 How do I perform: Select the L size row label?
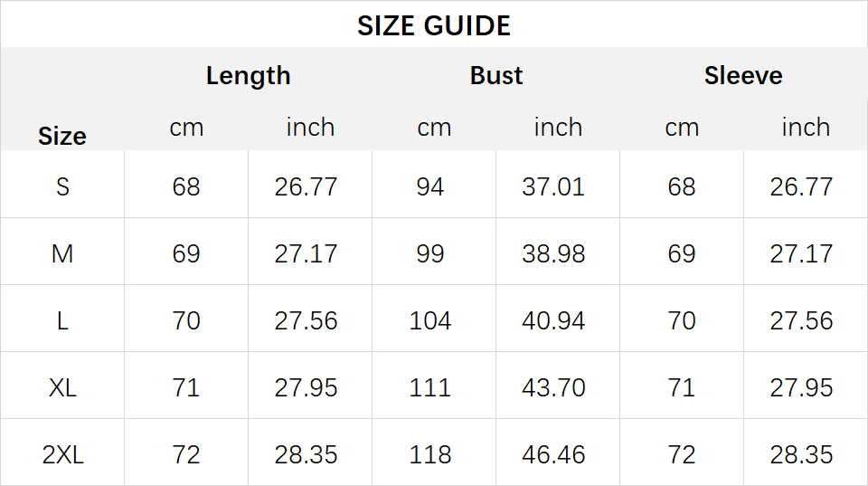62,321
